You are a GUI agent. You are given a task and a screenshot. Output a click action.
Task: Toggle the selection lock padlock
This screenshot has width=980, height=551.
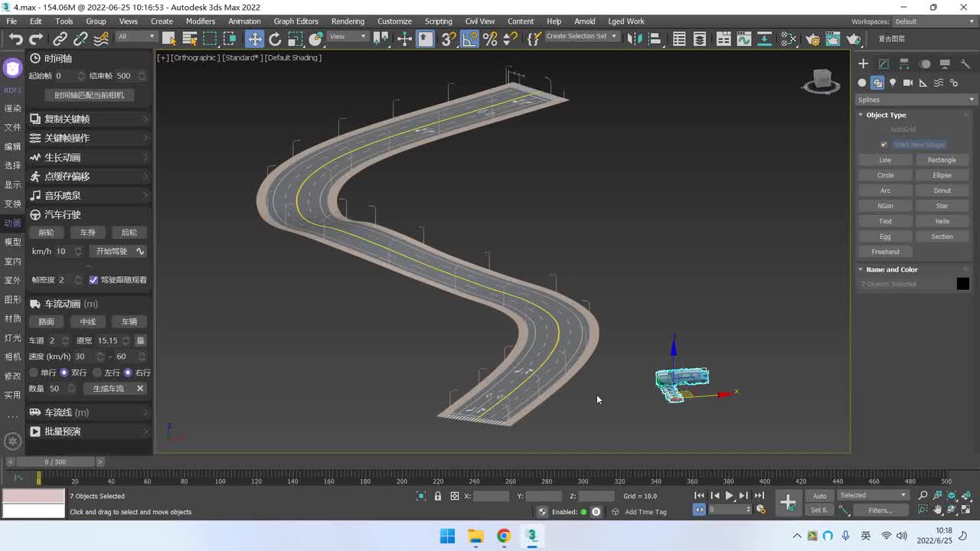[x=438, y=496]
